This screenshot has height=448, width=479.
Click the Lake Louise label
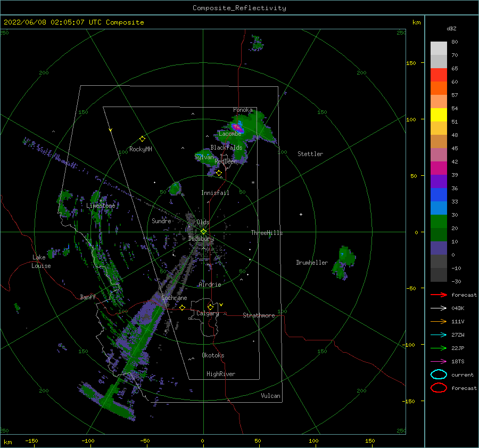(41, 262)
